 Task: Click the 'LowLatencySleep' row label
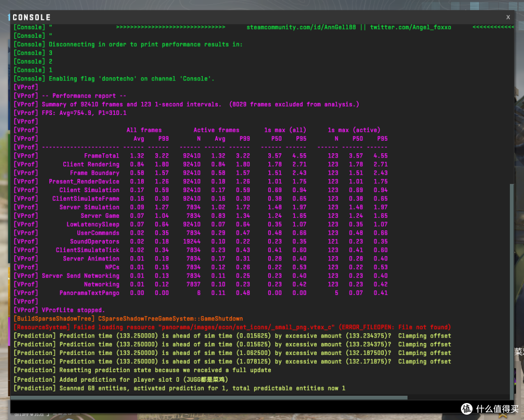coord(93,224)
